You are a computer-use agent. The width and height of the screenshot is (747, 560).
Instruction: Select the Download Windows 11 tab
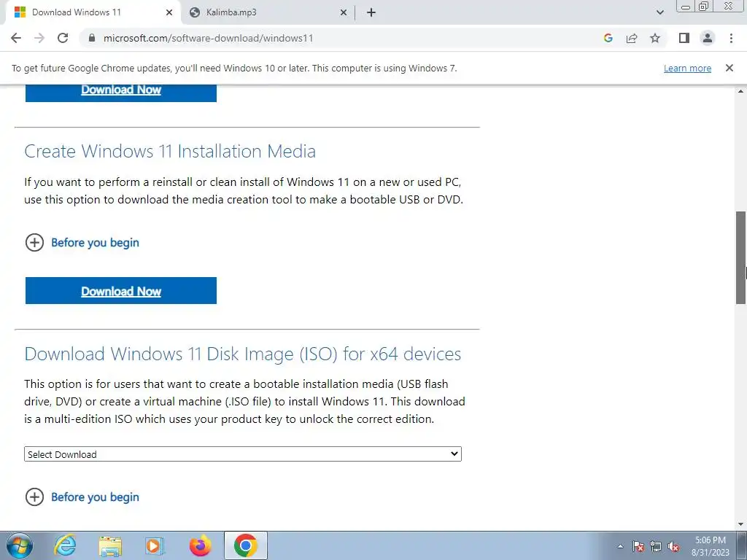pos(93,12)
